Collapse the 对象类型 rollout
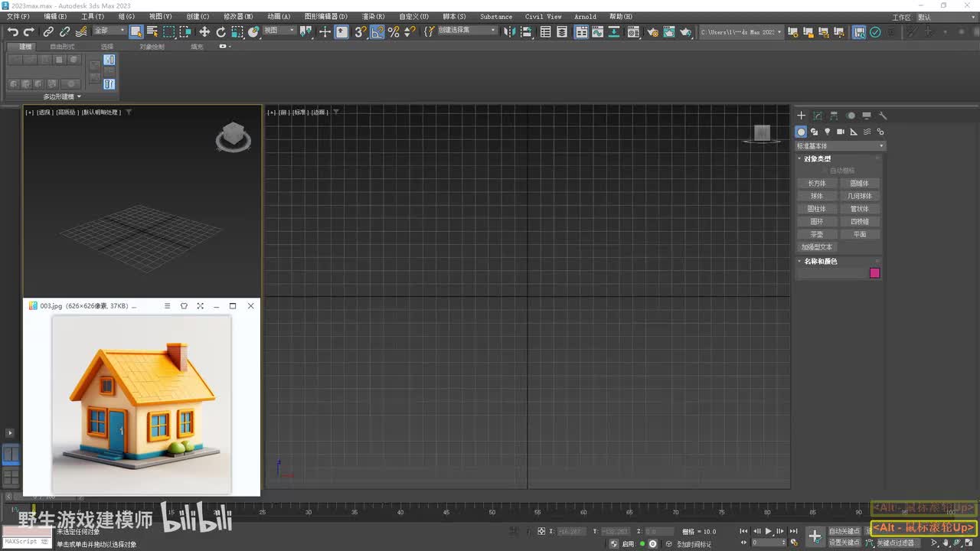This screenshot has width=980, height=551. [817, 158]
